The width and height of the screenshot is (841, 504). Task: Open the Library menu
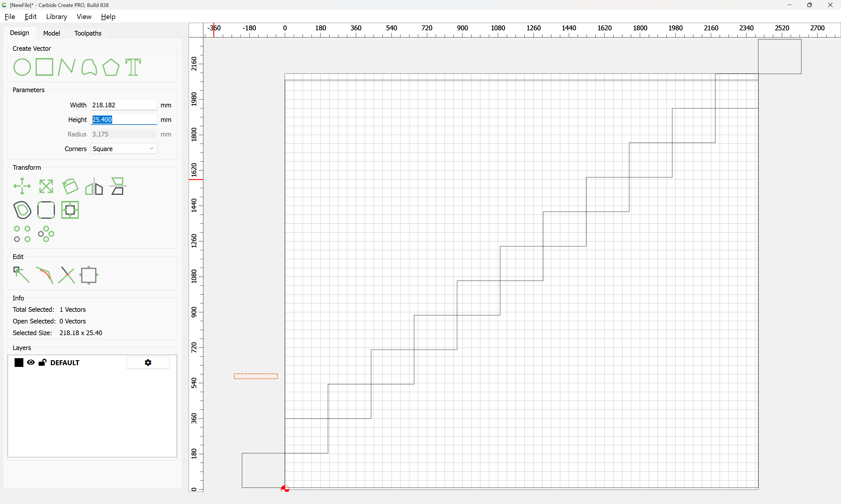click(56, 17)
